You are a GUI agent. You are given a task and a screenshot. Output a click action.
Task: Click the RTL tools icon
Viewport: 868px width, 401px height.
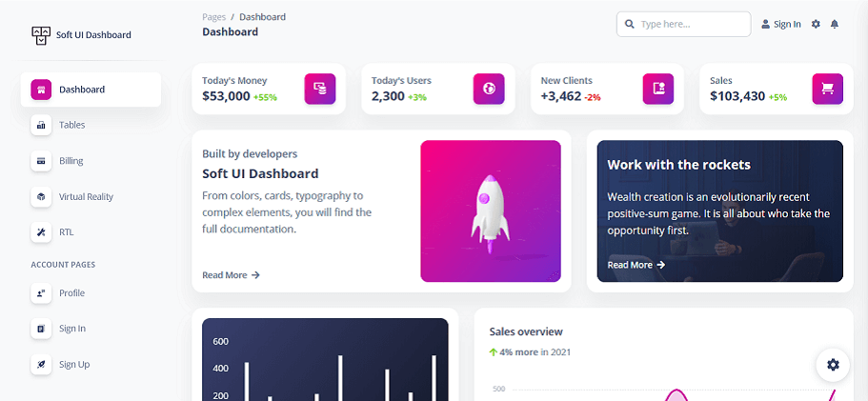tap(41, 232)
